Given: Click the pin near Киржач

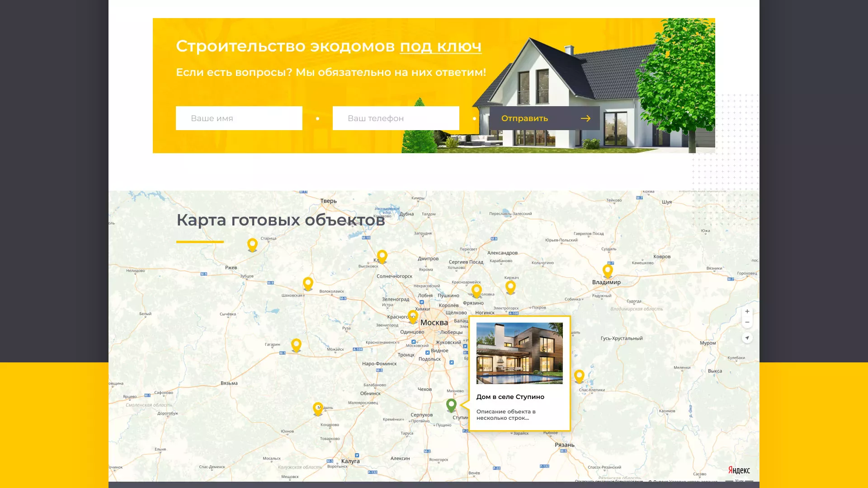Looking at the screenshot, I should click(510, 286).
